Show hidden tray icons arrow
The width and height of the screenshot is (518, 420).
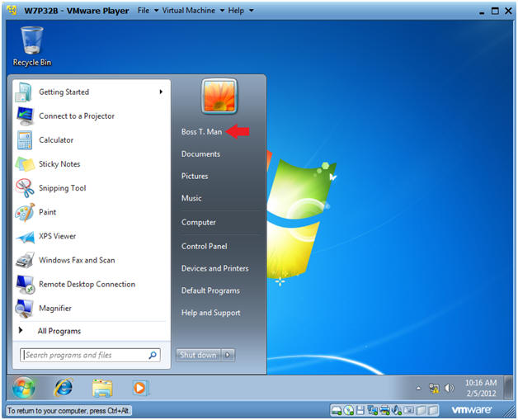[x=418, y=388]
